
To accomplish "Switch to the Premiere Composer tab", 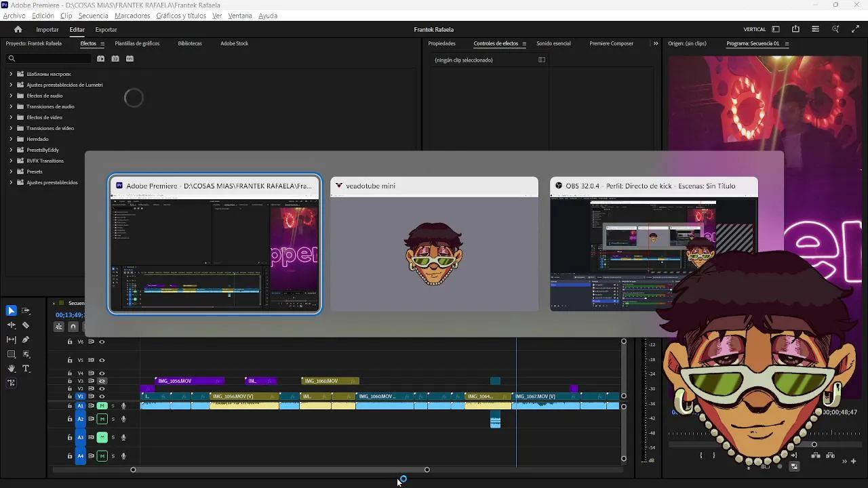I will tap(611, 43).
